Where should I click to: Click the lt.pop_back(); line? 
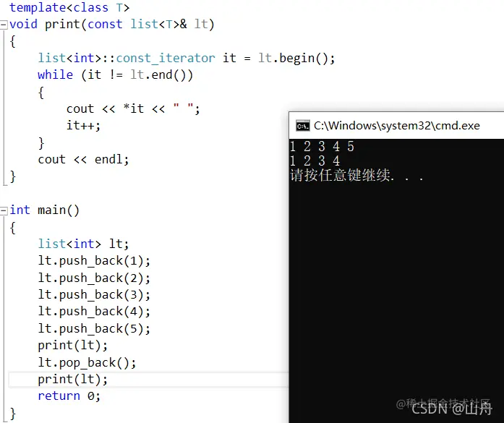click(x=87, y=362)
